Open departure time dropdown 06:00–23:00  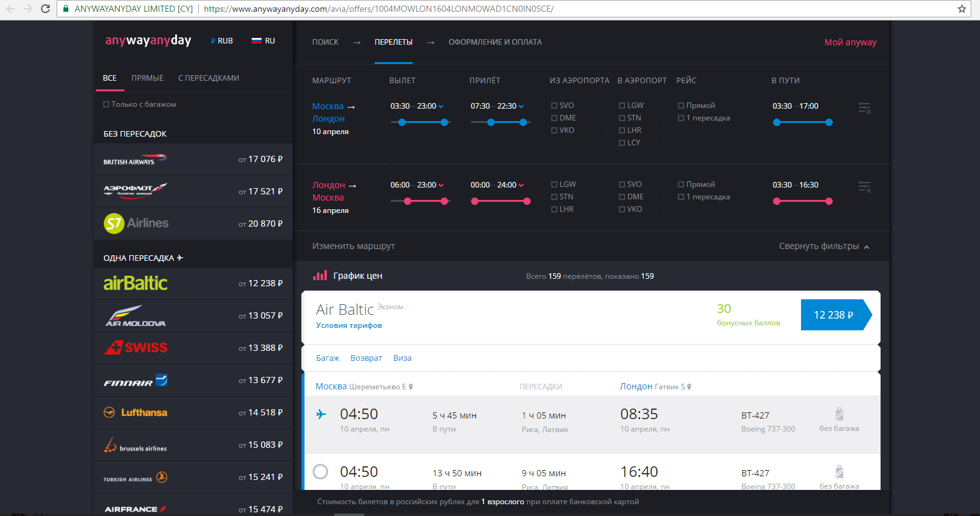[417, 185]
